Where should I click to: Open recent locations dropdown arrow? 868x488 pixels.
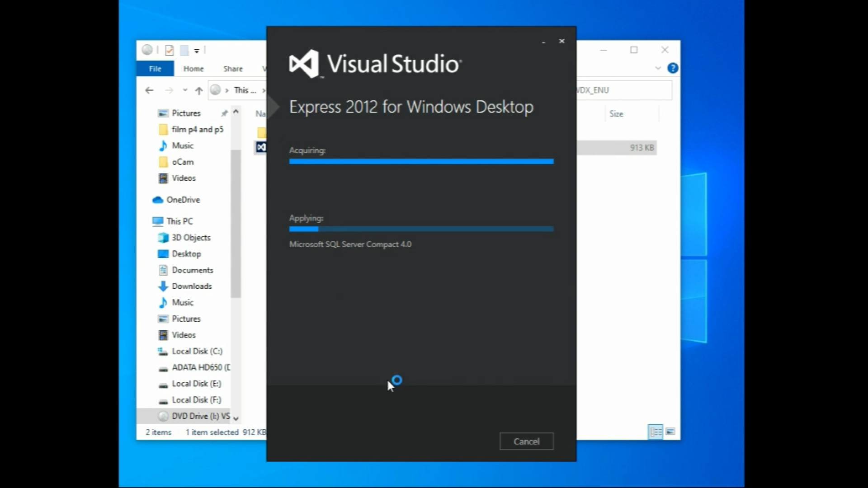(185, 90)
